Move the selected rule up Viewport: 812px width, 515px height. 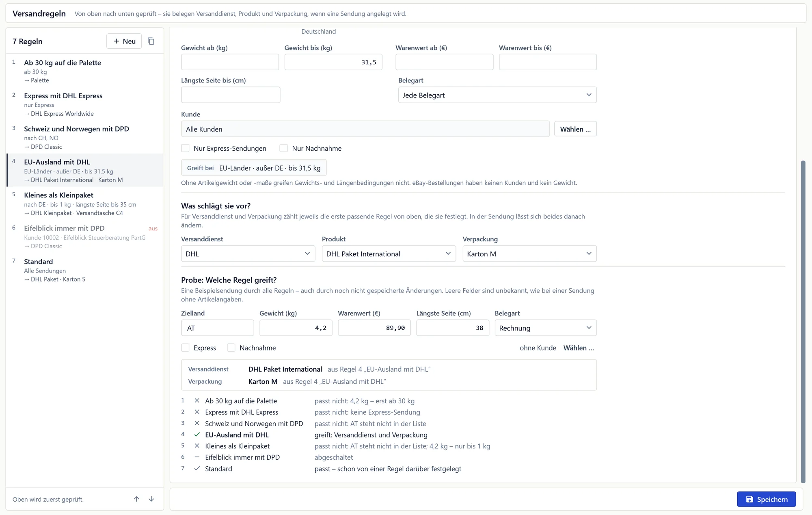click(x=136, y=499)
